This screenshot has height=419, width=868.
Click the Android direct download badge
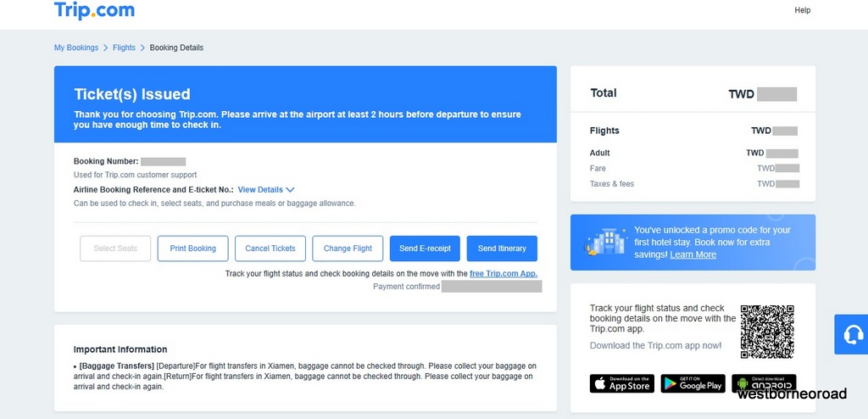tap(764, 383)
